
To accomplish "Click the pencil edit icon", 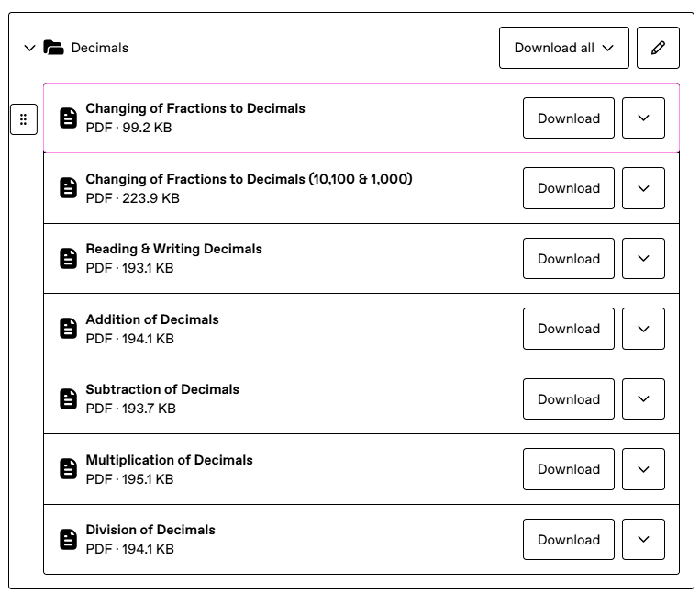I will pyautogui.click(x=657, y=48).
